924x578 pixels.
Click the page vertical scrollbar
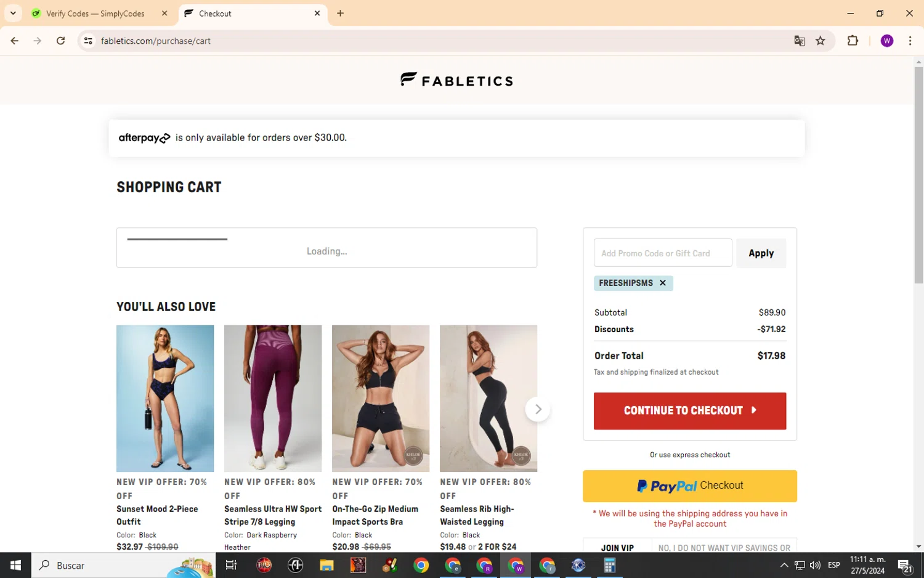tap(918, 176)
